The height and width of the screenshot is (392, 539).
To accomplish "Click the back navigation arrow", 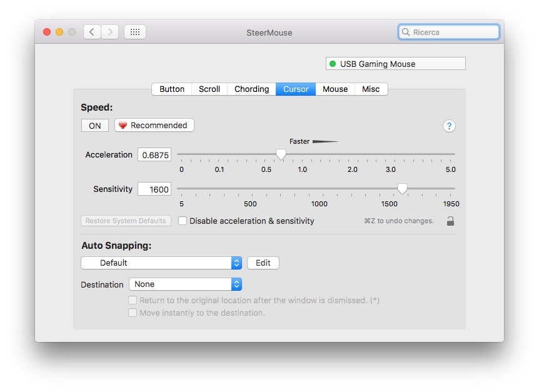I will (92, 32).
